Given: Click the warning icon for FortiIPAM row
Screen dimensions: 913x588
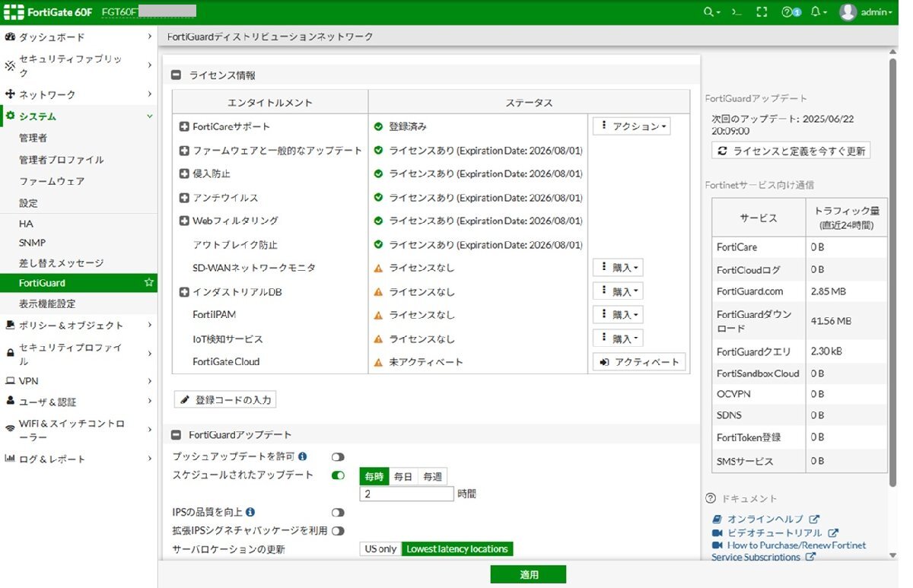Looking at the screenshot, I should pyautogui.click(x=378, y=315).
